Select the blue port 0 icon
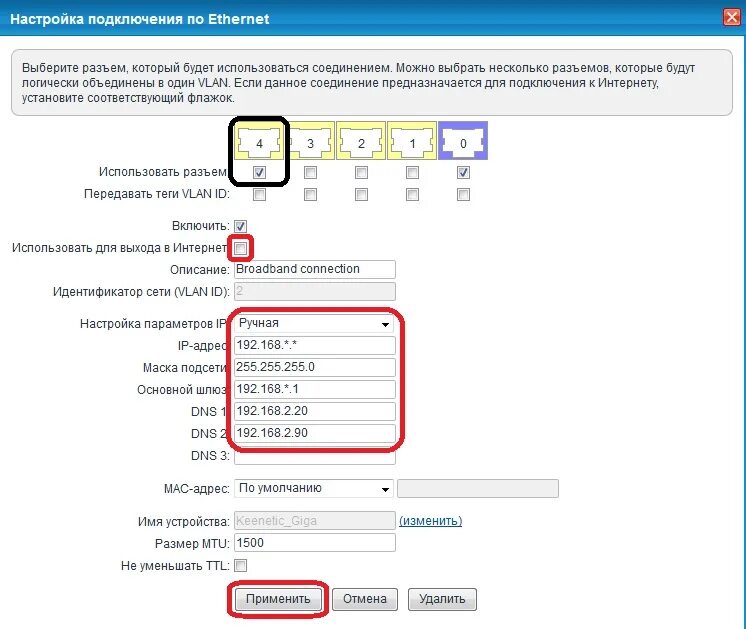Screen dimensions: 746x629 (463, 141)
